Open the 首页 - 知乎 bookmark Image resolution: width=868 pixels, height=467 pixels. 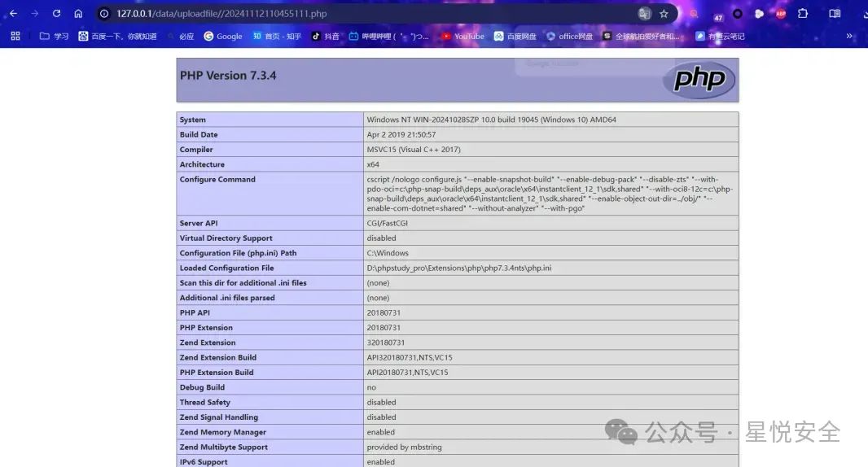coord(277,36)
